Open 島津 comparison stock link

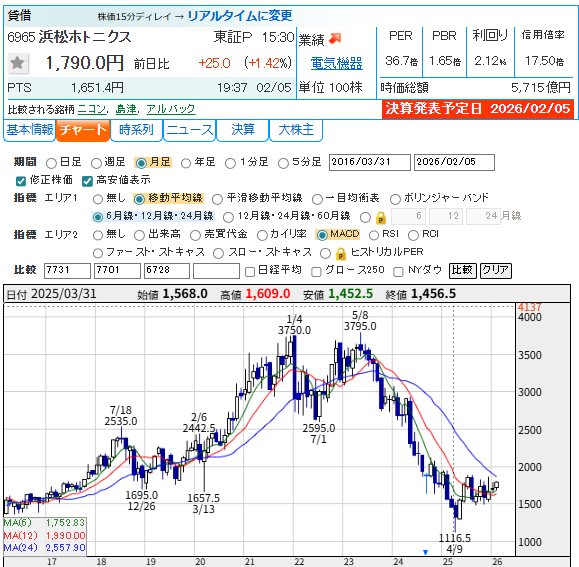coord(126,109)
